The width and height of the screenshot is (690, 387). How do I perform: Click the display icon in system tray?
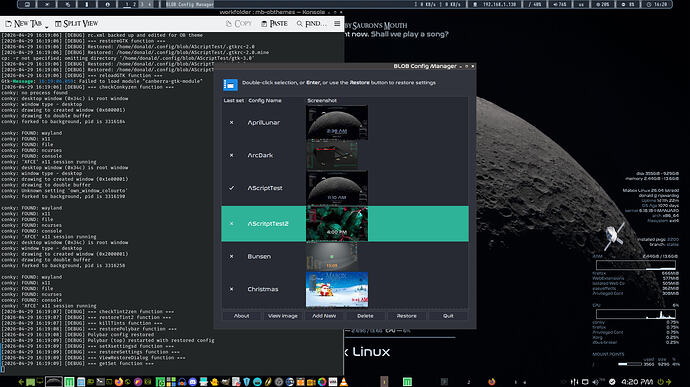coord(585,382)
